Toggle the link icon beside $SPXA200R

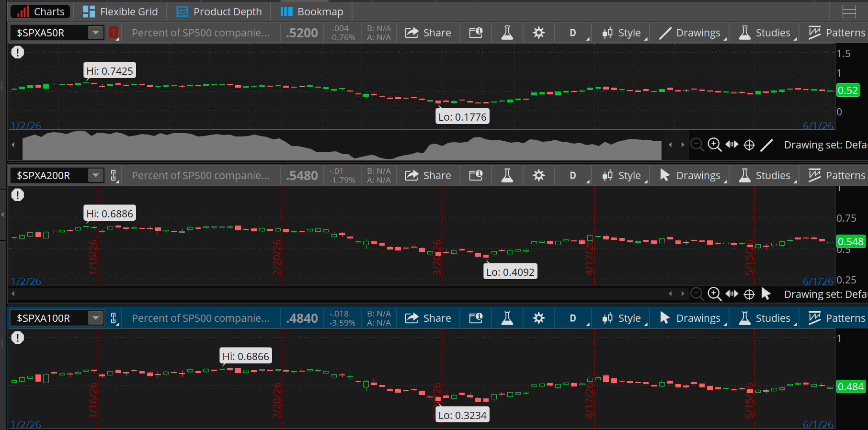(114, 175)
